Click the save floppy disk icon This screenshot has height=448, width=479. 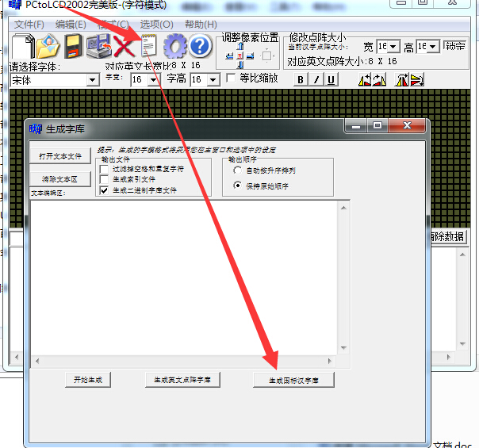tap(74, 46)
